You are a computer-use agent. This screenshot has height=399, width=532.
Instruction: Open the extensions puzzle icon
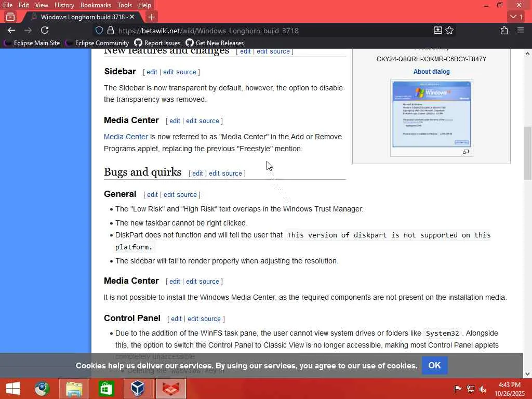[504, 30]
